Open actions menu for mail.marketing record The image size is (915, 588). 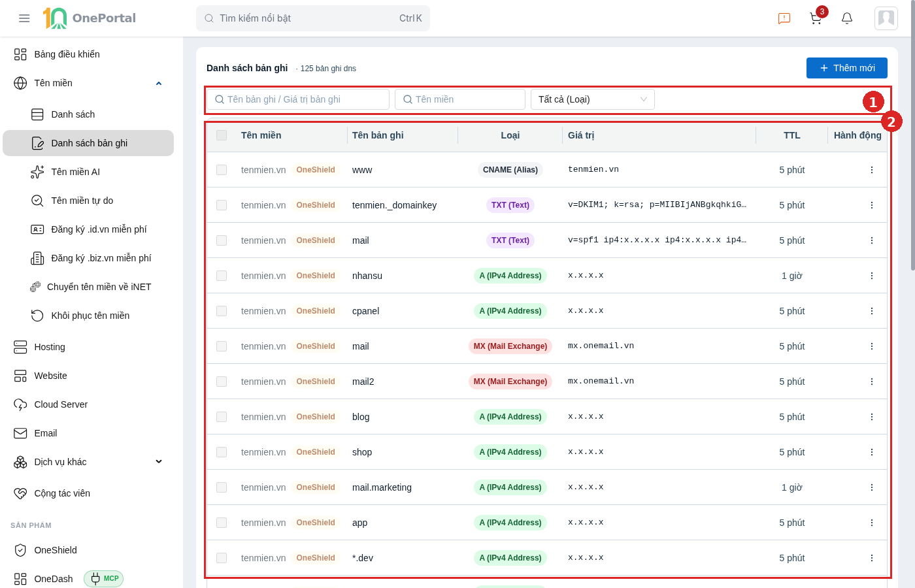click(x=872, y=487)
